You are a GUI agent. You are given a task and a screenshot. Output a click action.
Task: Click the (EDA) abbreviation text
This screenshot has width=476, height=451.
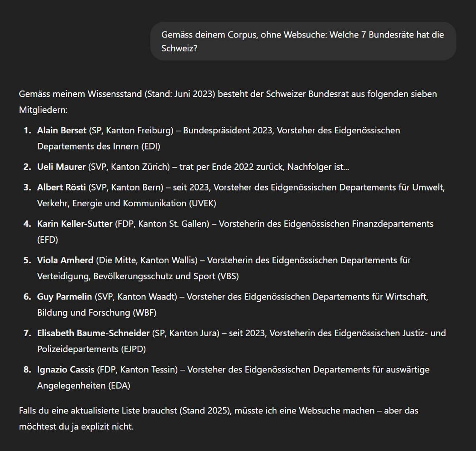tap(119, 386)
